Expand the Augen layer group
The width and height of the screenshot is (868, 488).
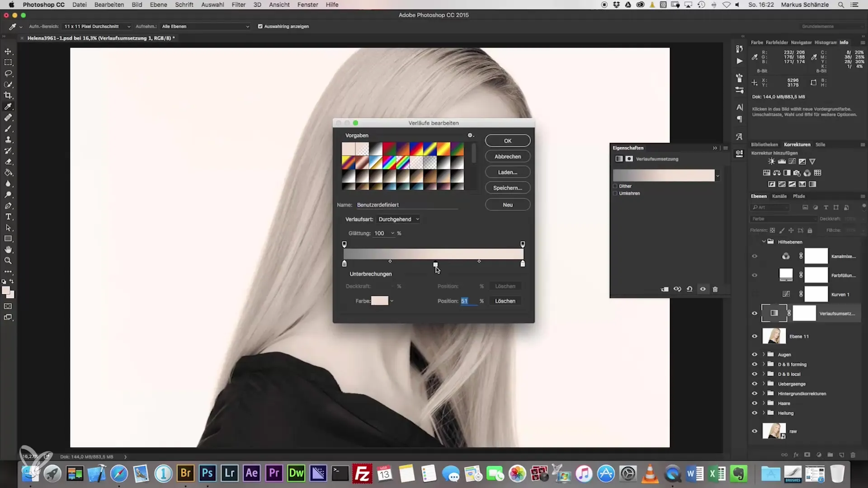pos(764,354)
